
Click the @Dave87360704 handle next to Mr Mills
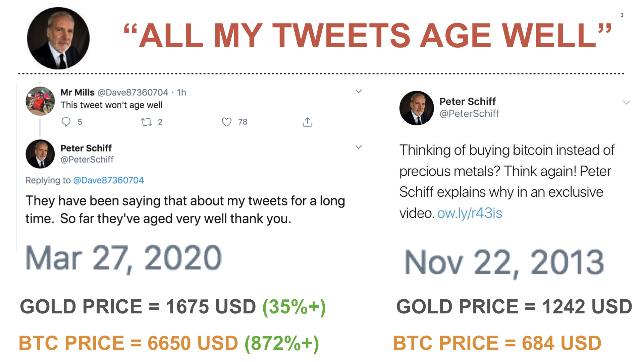pos(133,92)
